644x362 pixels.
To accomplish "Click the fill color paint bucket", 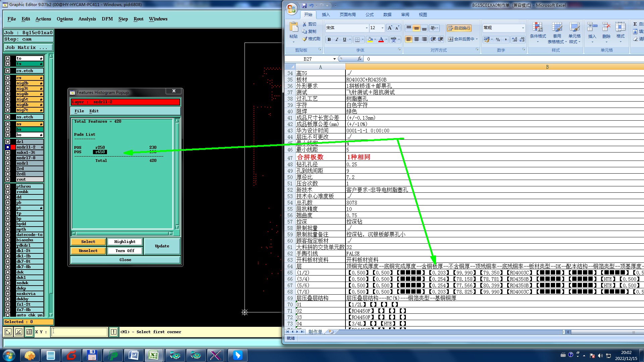I will (370, 40).
